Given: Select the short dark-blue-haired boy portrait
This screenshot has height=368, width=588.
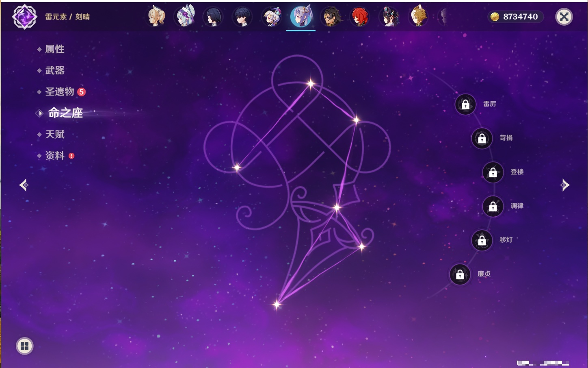Looking at the screenshot, I should tap(242, 17).
